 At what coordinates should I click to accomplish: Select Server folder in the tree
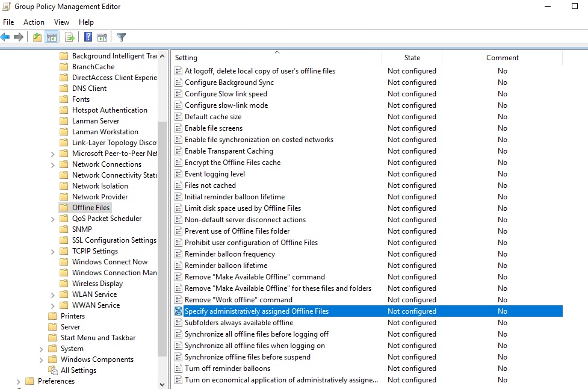[70, 327]
